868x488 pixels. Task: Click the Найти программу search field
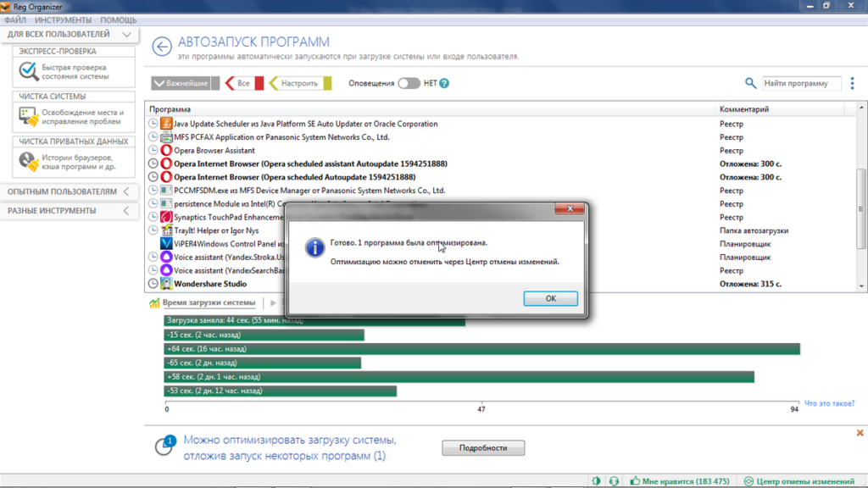click(801, 83)
